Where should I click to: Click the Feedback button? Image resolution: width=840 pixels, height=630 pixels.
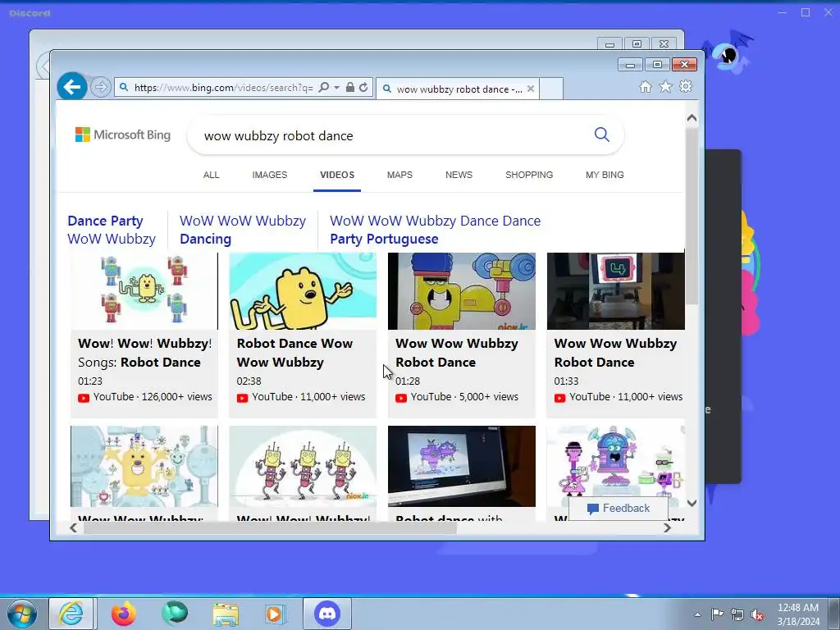point(619,509)
